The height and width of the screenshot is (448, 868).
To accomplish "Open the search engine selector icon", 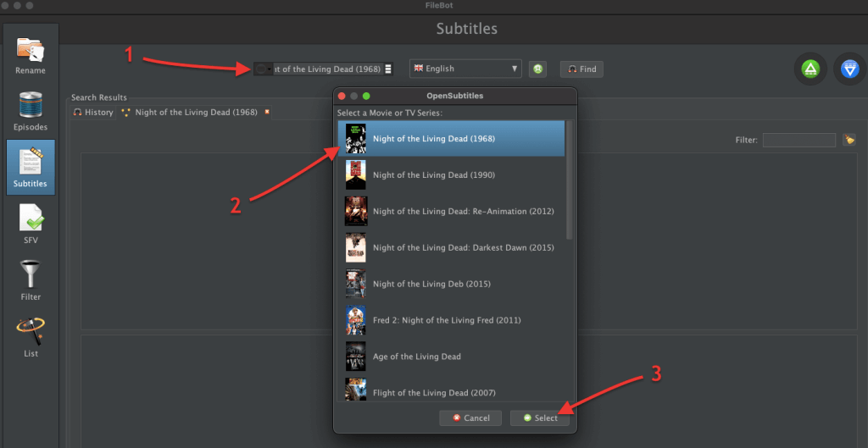I will tap(263, 69).
